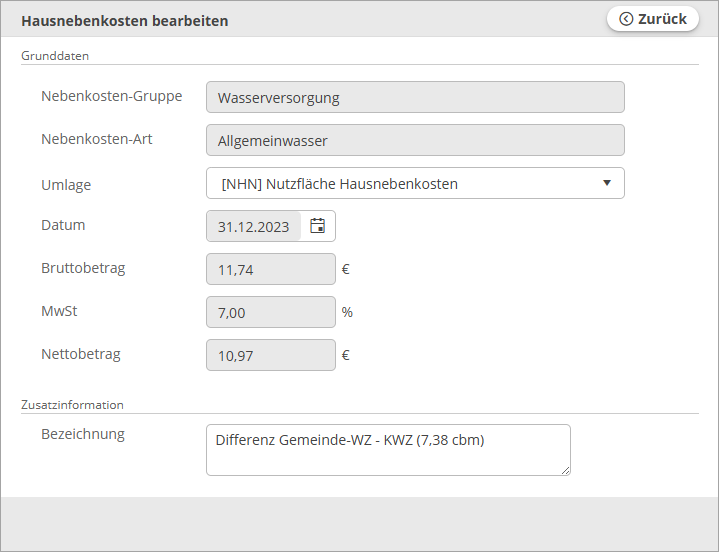Viewport: 719px width, 552px height.
Task: Click the Grunddaten section heading
Action: pyautogui.click(x=55, y=56)
